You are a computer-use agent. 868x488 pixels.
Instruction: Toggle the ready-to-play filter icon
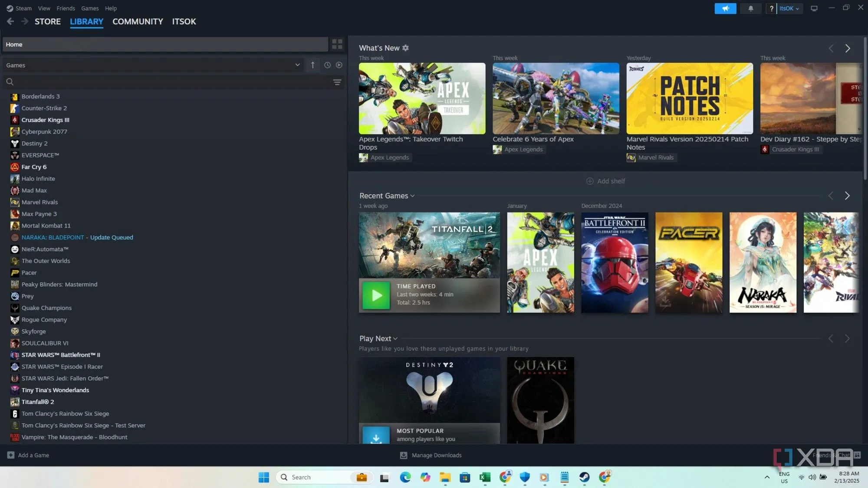339,65
